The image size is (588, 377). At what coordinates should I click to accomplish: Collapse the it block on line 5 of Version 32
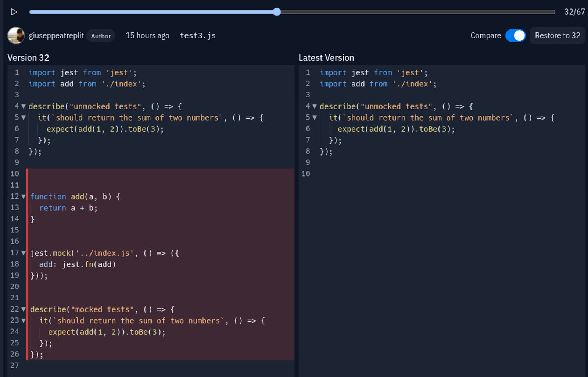[23, 118]
